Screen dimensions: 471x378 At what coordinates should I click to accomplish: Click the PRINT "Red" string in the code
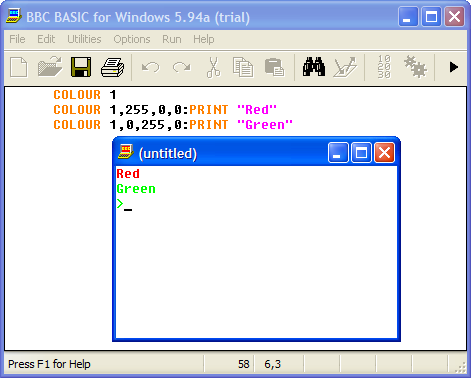[x=257, y=110]
